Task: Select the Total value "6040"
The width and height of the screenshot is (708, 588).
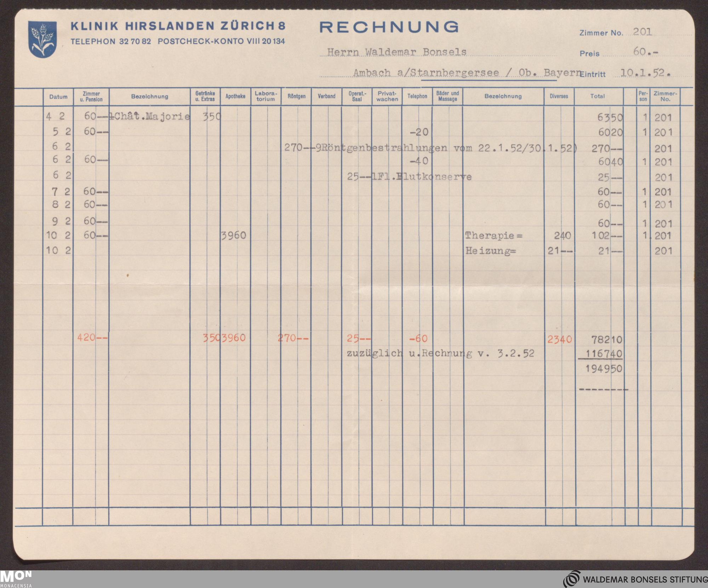Action: 610,162
